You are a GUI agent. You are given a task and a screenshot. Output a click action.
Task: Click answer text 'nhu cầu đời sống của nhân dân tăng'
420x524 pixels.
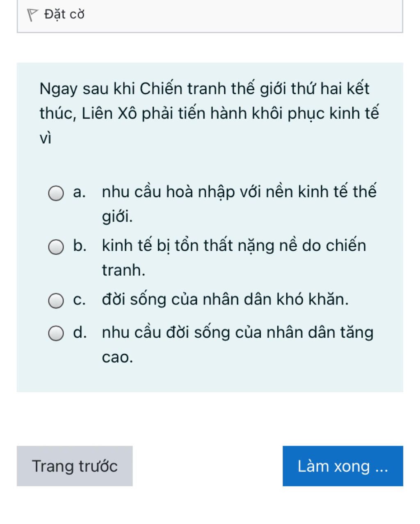pos(237,332)
